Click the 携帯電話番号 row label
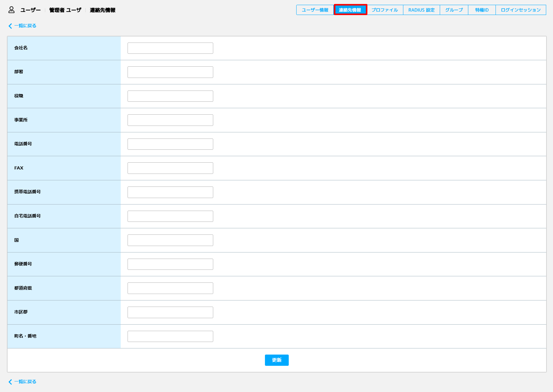The width and height of the screenshot is (553, 392). tap(28, 192)
